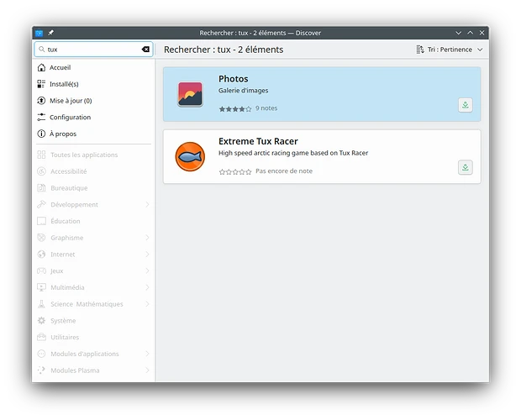Select the Internet category

click(x=62, y=255)
